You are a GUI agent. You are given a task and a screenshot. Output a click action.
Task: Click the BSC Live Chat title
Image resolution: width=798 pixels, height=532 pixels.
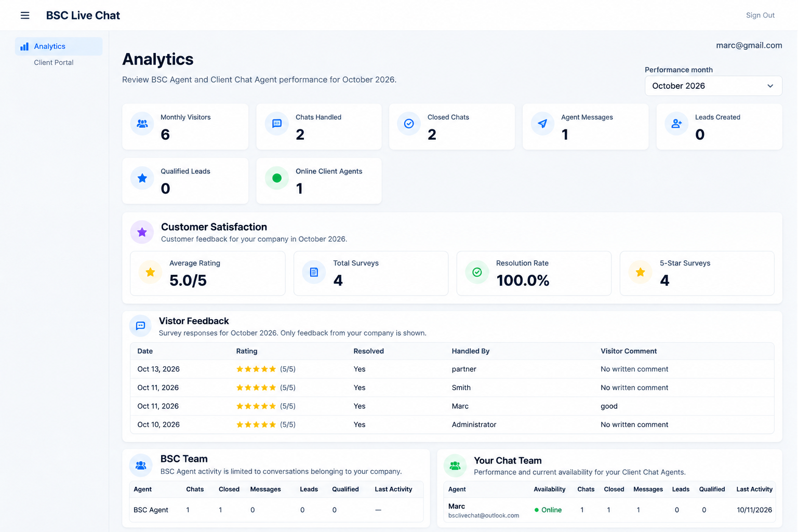(83, 16)
